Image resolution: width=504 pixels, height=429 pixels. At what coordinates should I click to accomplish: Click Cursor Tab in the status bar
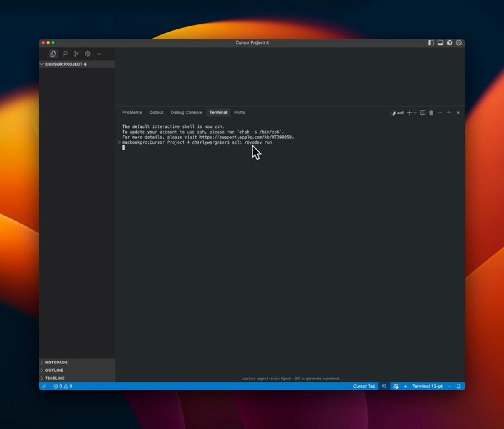(364, 386)
